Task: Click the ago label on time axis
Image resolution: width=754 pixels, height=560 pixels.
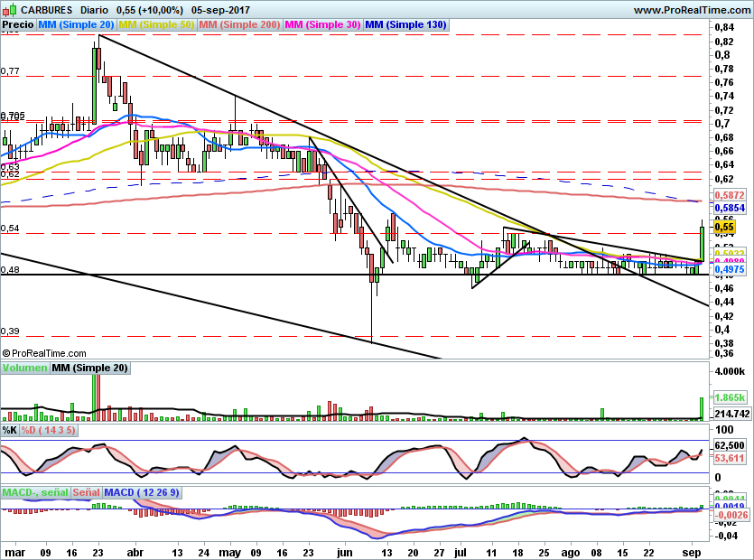Action: (x=571, y=553)
